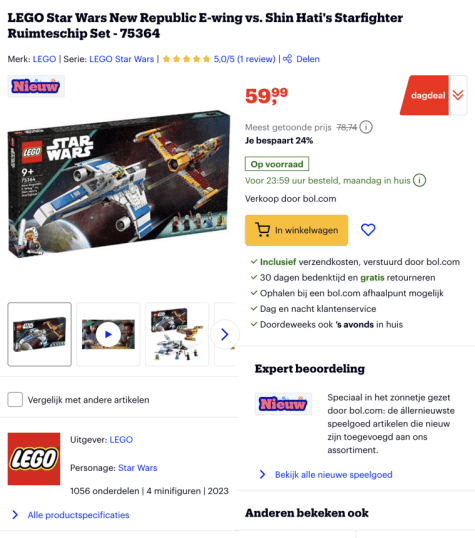Open delivery info icon after 'maandag in huis'
475x538 pixels.
tap(419, 180)
